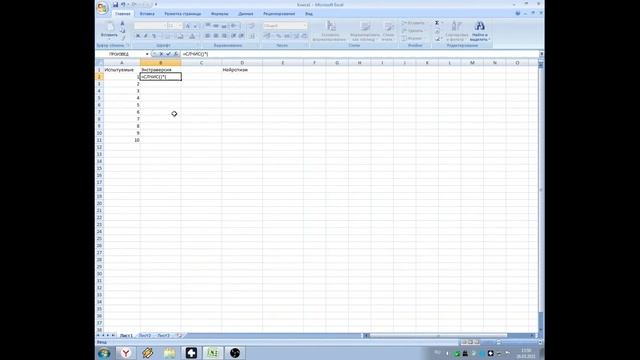The width and height of the screenshot is (640, 360).
Task: Switch to the Формулы ribbon tab
Action: point(220,14)
